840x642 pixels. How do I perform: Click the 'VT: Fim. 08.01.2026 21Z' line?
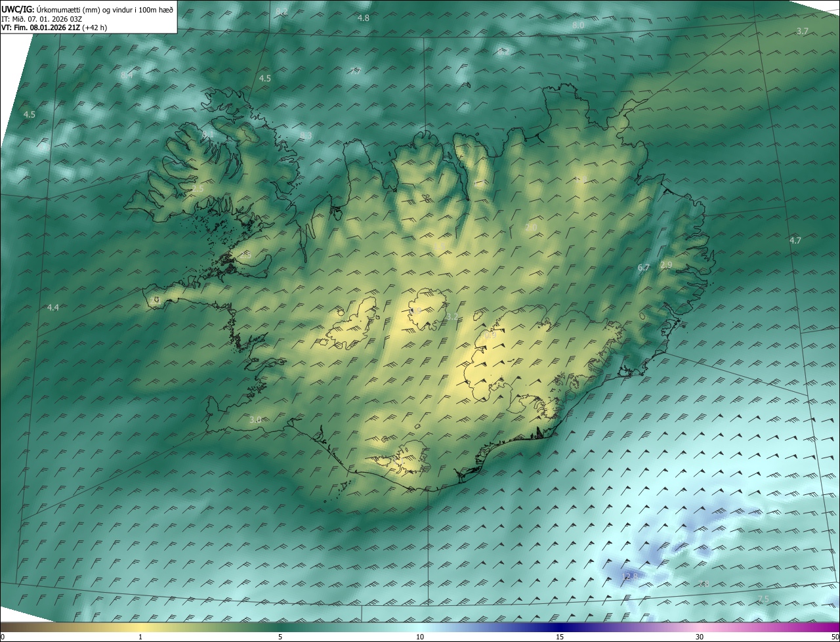coord(54,28)
